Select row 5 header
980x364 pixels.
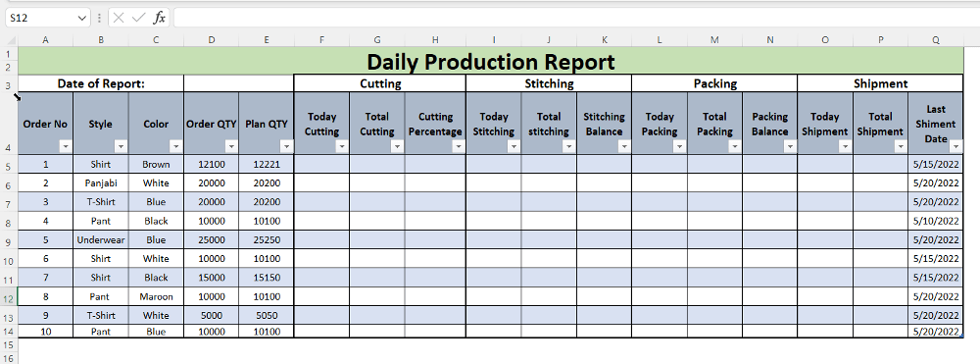click(x=9, y=165)
